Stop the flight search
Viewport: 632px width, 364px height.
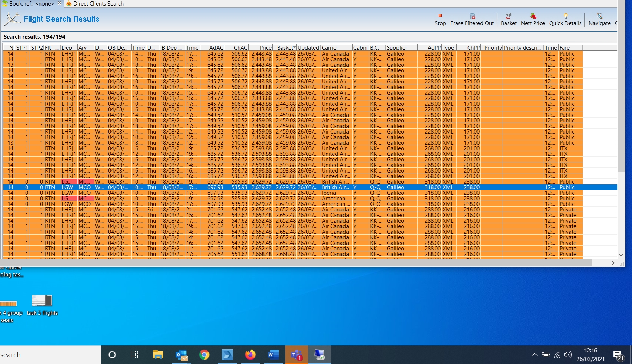tap(440, 20)
